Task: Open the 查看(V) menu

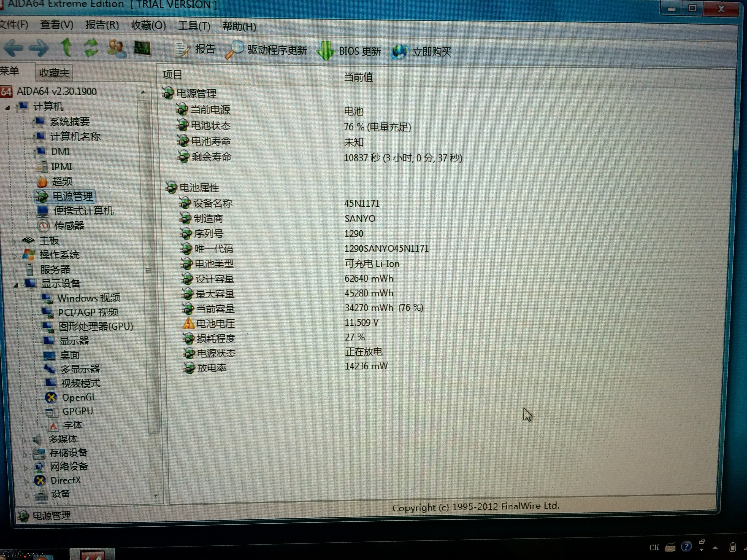Action: click(57, 25)
